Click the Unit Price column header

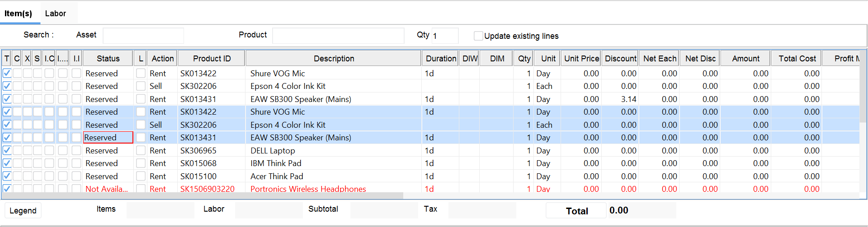click(x=581, y=59)
